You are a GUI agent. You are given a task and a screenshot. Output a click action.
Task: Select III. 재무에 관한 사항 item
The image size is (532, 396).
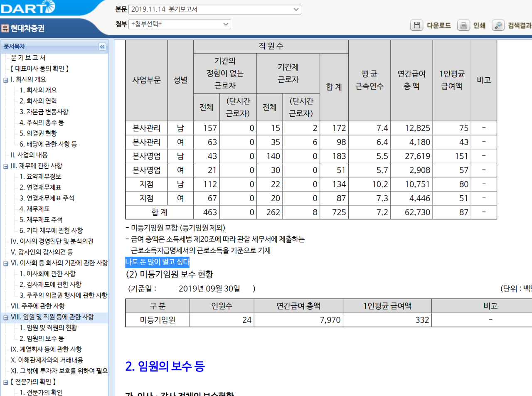click(36, 166)
